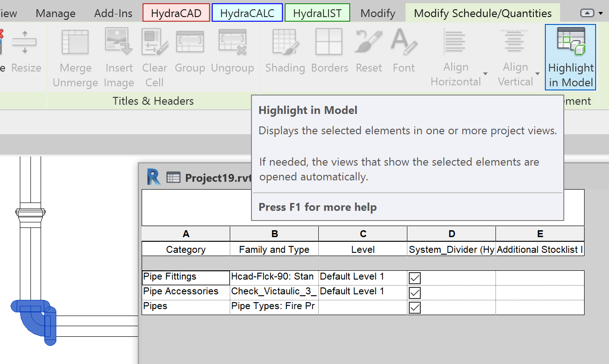Click the Ungroup headers tool
Image resolution: width=609 pixels, height=364 pixels.
click(233, 51)
